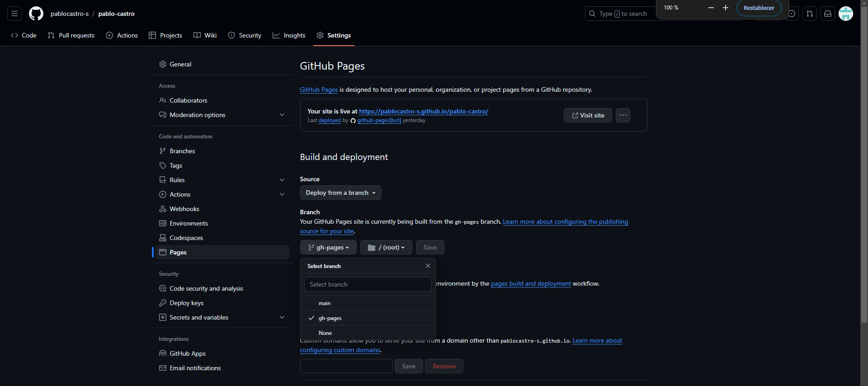Open Codespaces settings
Image resolution: width=868 pixels, height=386 pixels.
(222, 238)
